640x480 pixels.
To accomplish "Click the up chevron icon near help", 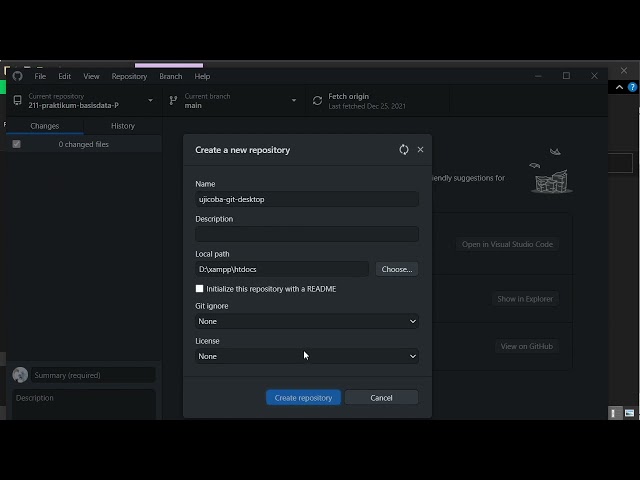I will pos(619,87).
